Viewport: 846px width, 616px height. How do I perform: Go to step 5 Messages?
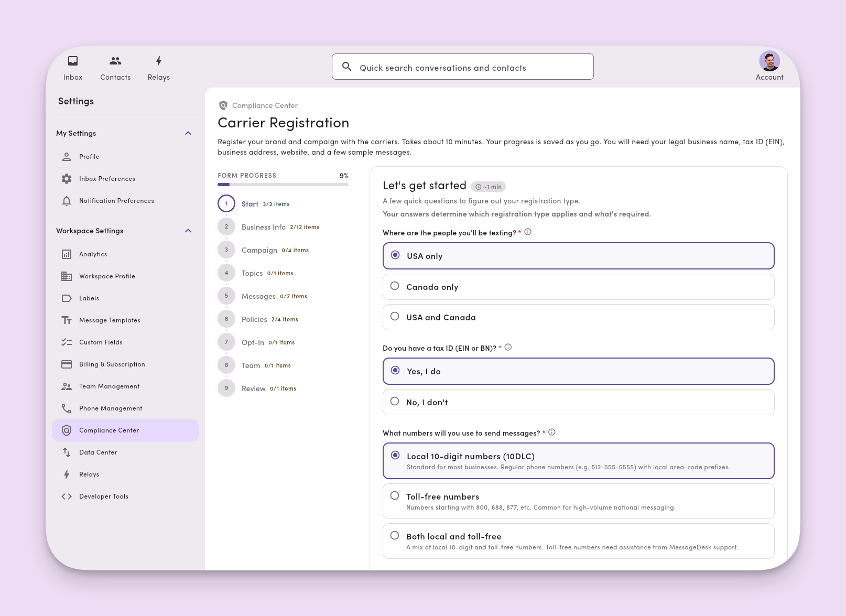(x=263, y=296)
